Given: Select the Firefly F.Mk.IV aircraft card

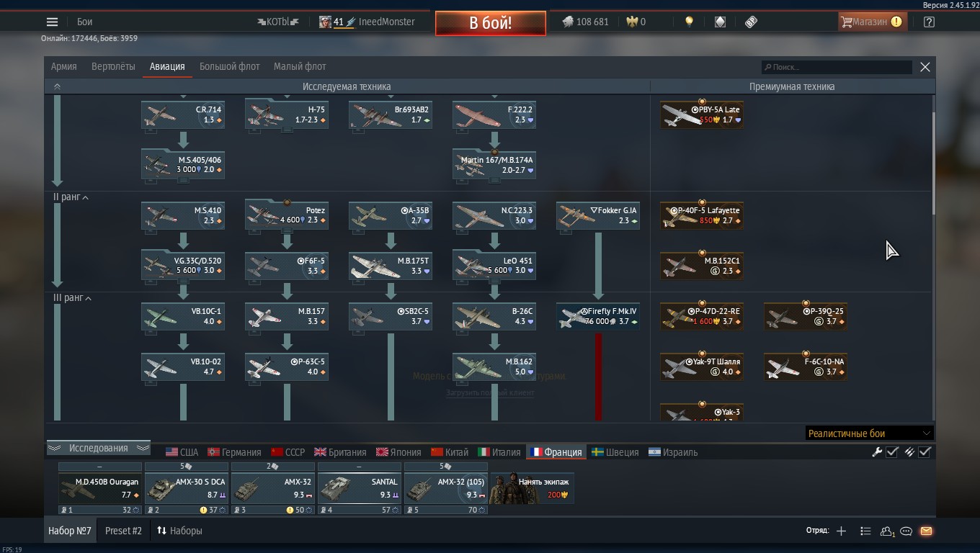Looking at the screenshot, I should (597, 317).
